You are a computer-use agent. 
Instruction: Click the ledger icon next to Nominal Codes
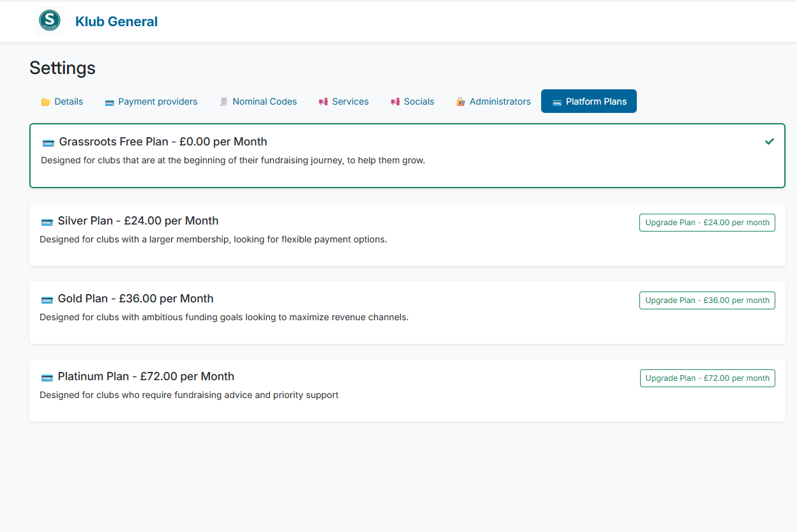coord(223,101)
